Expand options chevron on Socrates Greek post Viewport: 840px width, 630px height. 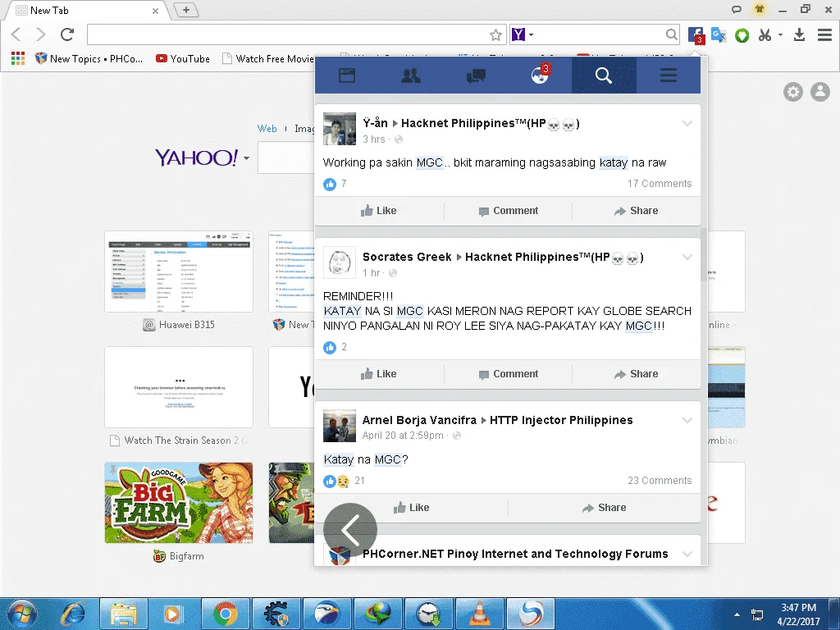687,257
